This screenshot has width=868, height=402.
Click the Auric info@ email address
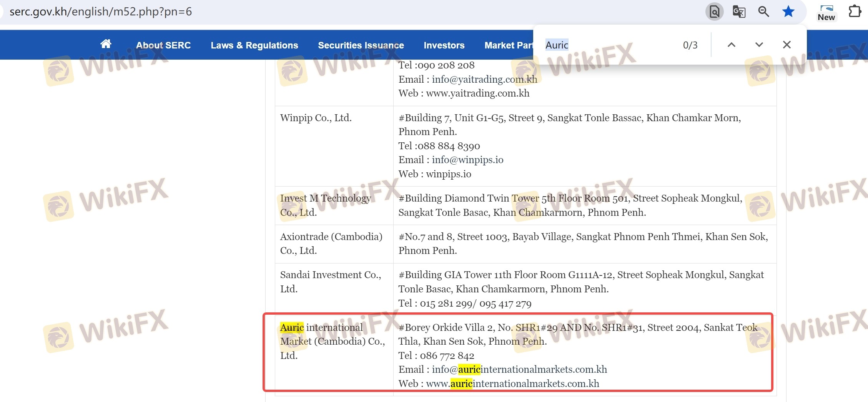(x=519, y=369)
